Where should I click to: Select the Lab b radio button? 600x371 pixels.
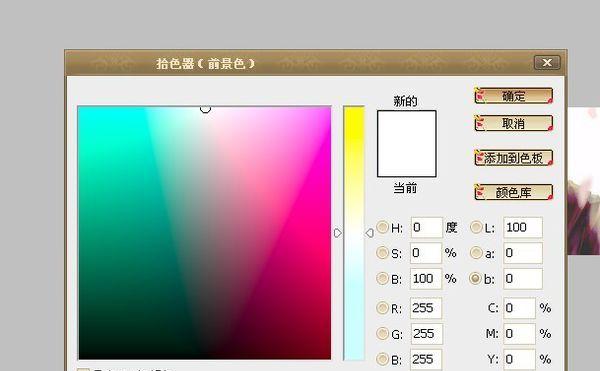tap(476, 278)
